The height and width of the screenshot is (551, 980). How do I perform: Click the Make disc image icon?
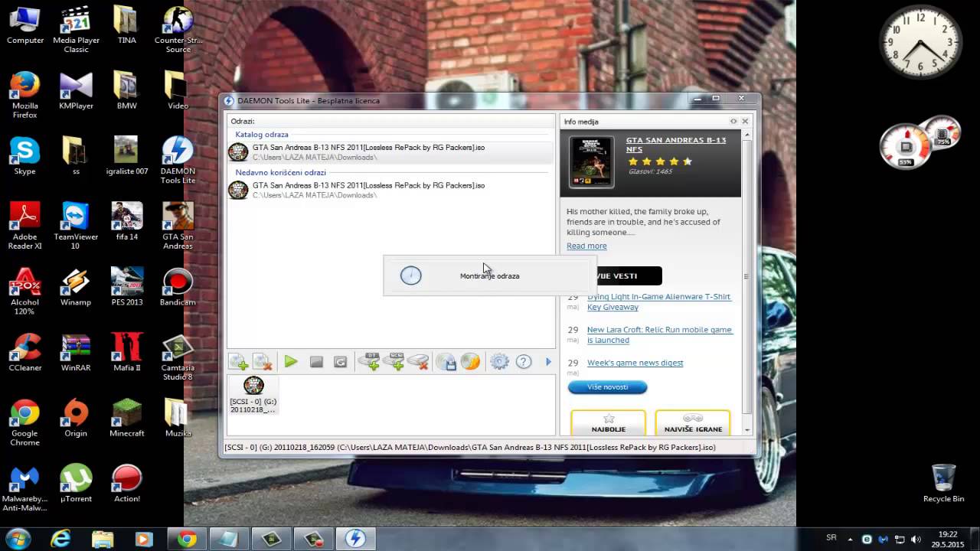[446, 362]
